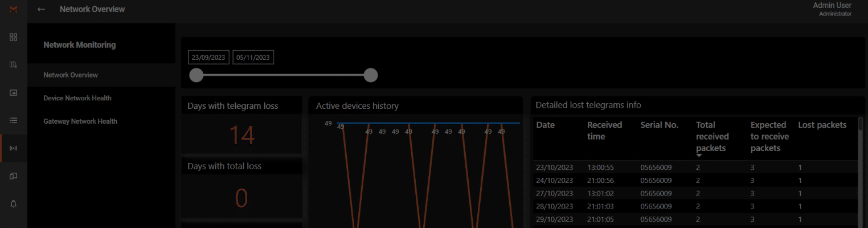The height and width of the screenshot is (228, 868).
Task: Go to Gateway Network Health
Action: click(80, 121)
